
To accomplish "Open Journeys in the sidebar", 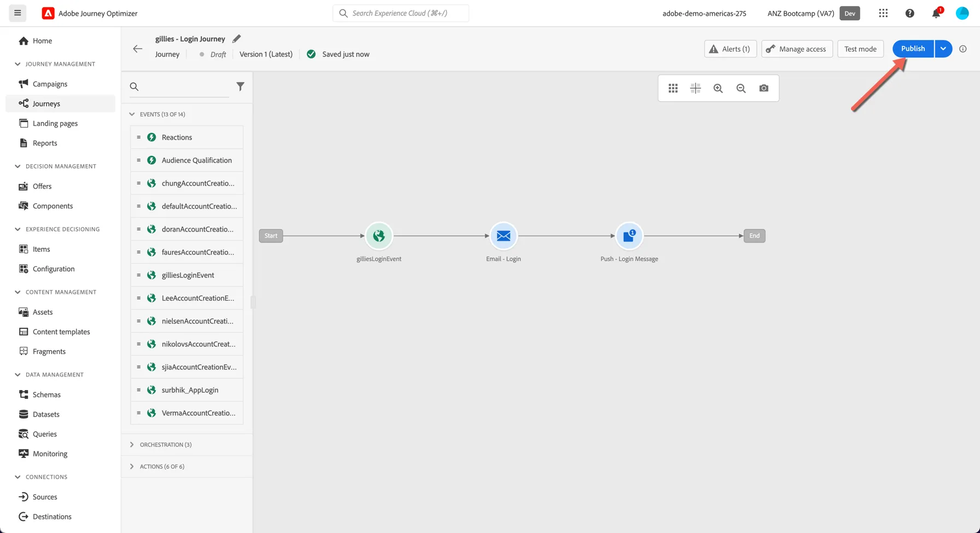I will 60,103.
